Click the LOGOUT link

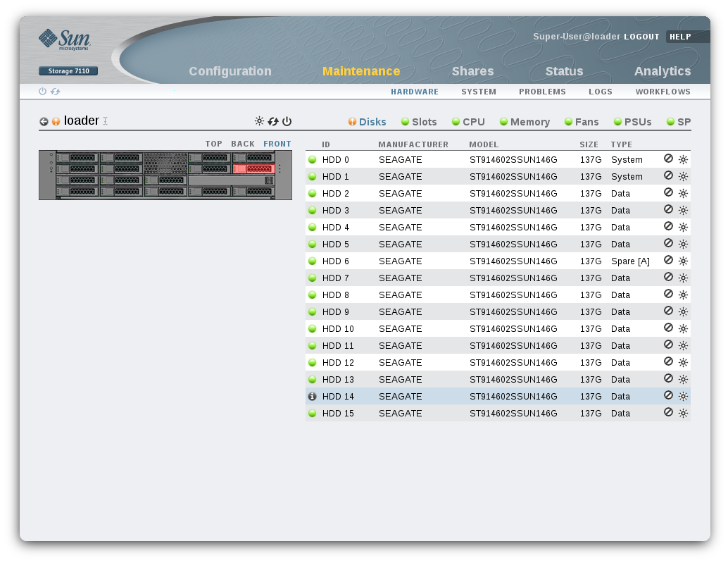(641, 37)
